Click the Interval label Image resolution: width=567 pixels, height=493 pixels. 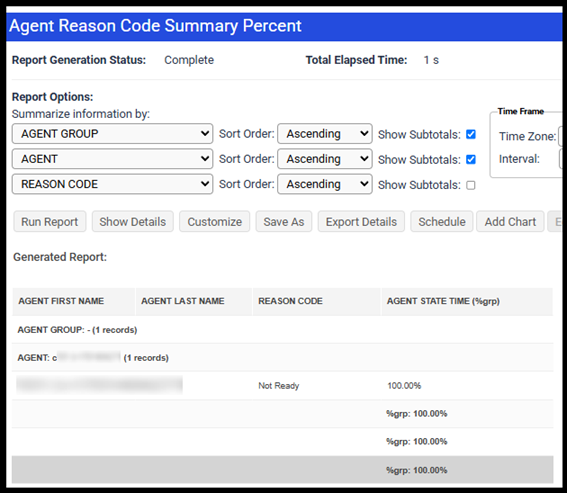tap(519, 159)
